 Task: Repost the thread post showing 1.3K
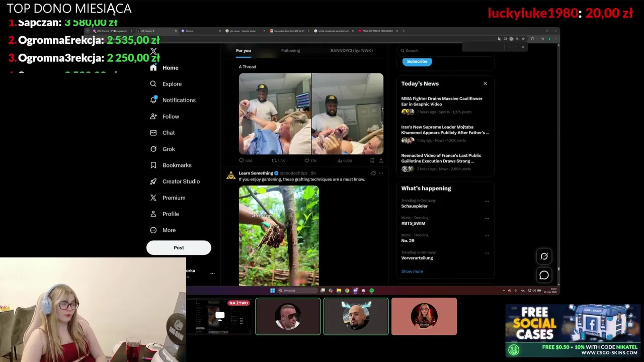click(x=278, y=160)
